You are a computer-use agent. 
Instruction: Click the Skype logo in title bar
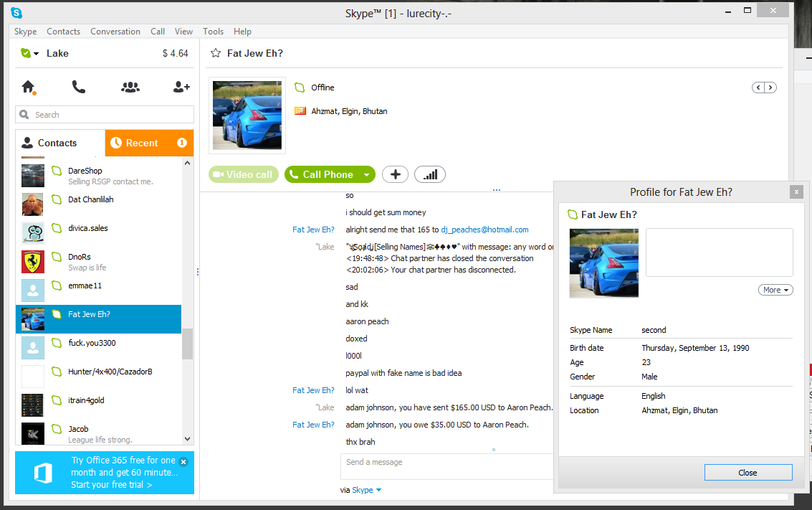16,13
